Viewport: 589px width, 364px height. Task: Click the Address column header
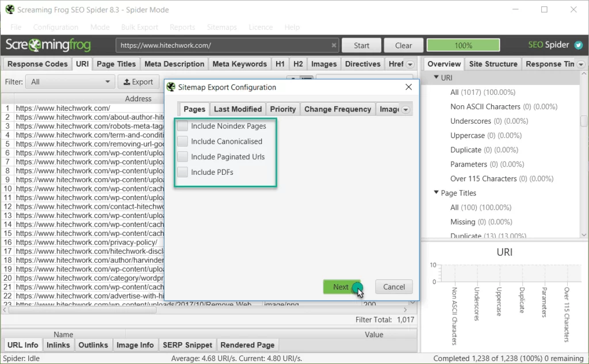[x=138, y=98]
